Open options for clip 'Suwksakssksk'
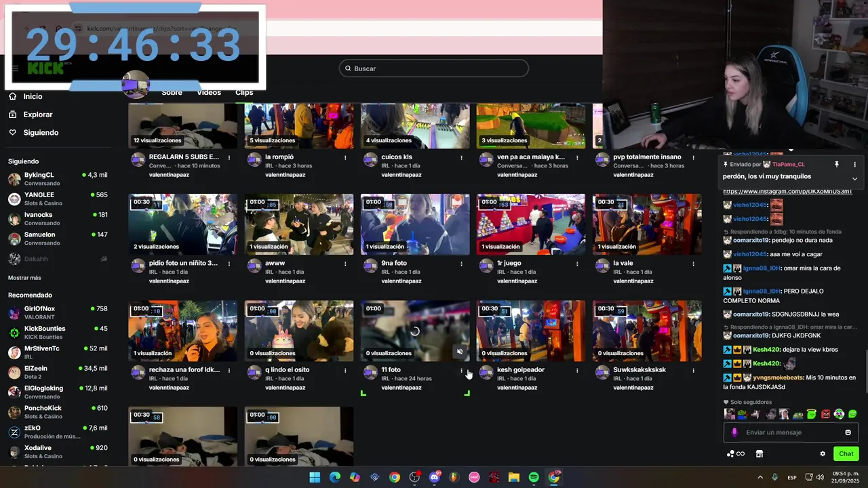Image resolution: width=868 pixels, height=488 pixels. coord(693,370)
